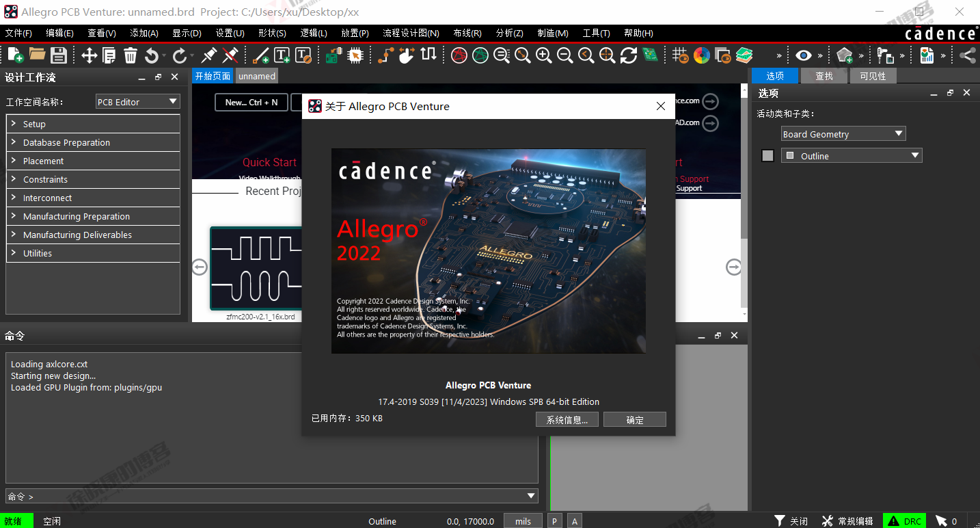This screenshot has height=528, width=980.
Task: Select the Fix pushpin icon
Action: (209, 55)
